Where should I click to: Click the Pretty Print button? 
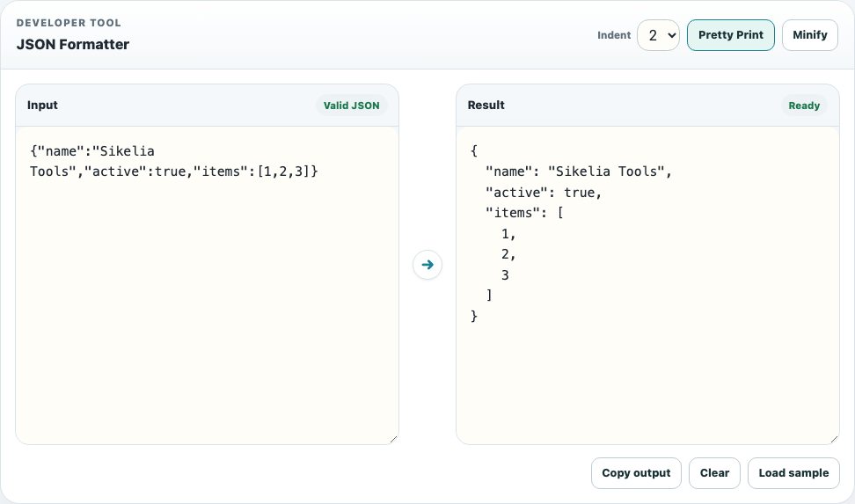click(x=731, y=35)
